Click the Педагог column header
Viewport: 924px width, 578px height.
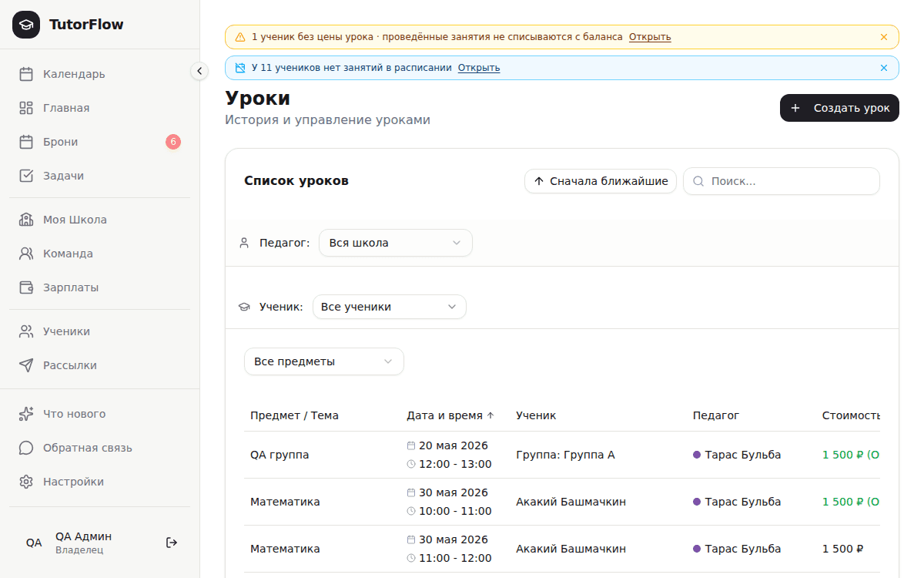716,415
